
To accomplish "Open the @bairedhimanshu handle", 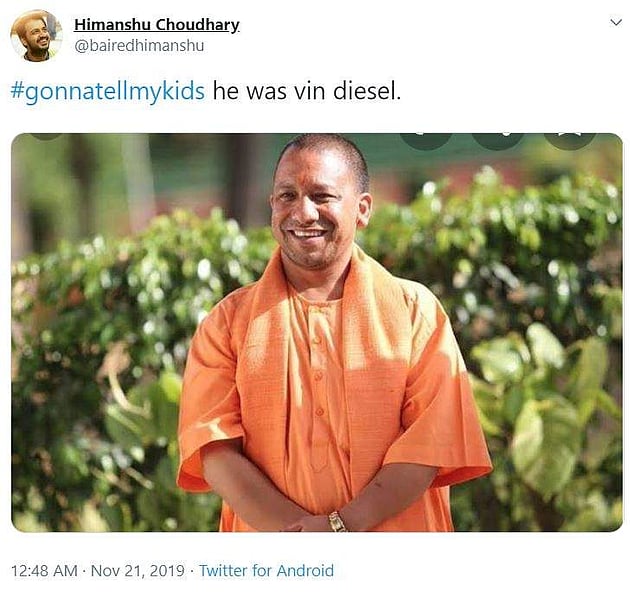I will (x=139, y=46).
